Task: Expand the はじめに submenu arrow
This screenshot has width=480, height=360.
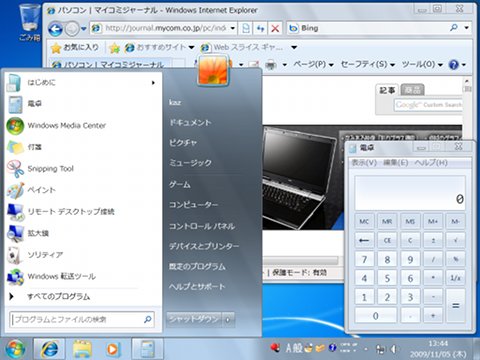Action: [153, 82]
